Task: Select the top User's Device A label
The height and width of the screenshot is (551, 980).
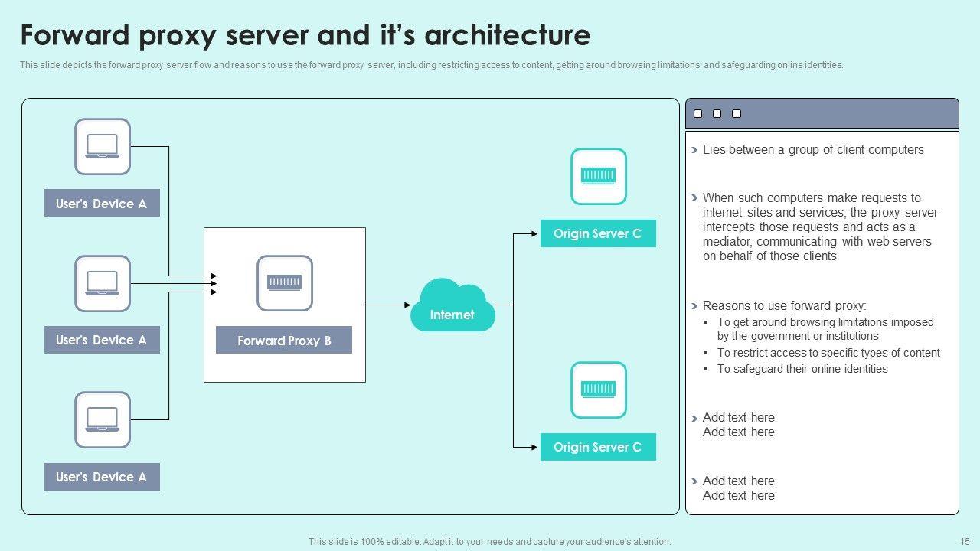Action: point(102,204)
